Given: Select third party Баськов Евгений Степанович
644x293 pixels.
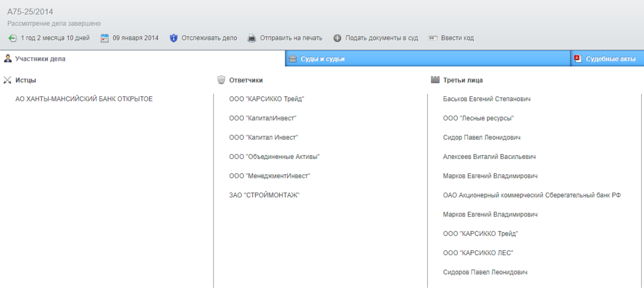Looking at the screenshot, I should point(487,99).
